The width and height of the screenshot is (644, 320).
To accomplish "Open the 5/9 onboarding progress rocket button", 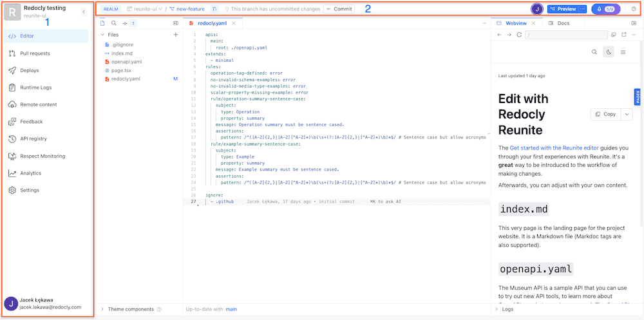I will tap(606, 9).
